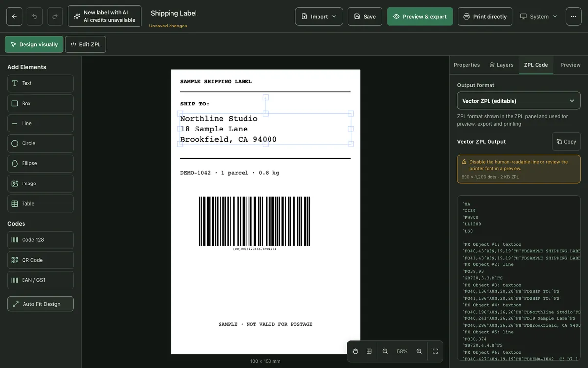Zoom in on the label canvas
This screenshot has width=588, height=368.
(419, 351)
